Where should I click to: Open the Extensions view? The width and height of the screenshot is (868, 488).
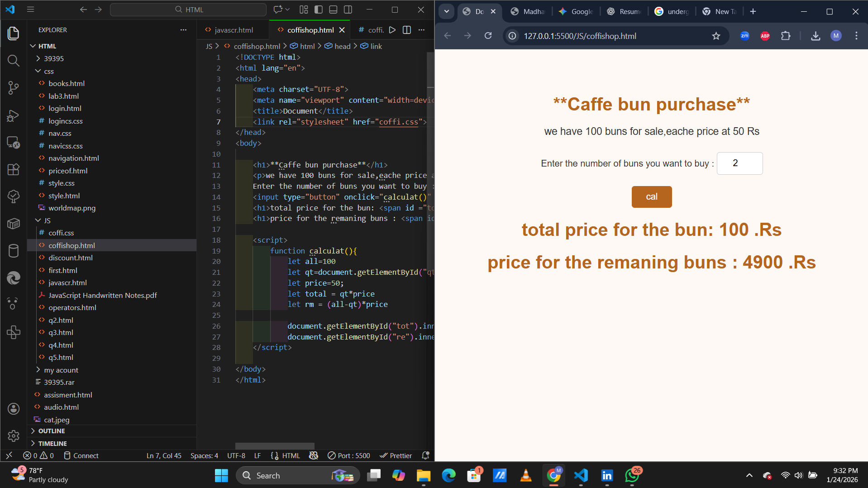[14, 169]
